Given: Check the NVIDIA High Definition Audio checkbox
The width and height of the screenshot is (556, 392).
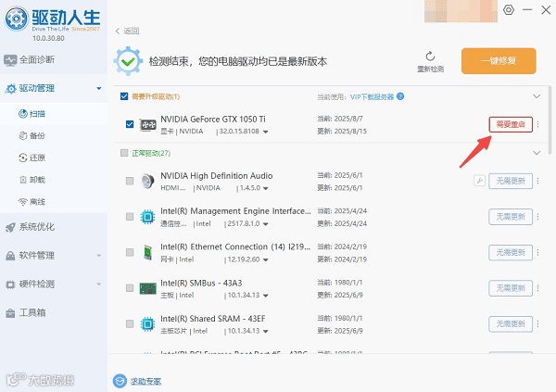Looking at the screenshot, I should pyautogui.click(x=130, y=181).
